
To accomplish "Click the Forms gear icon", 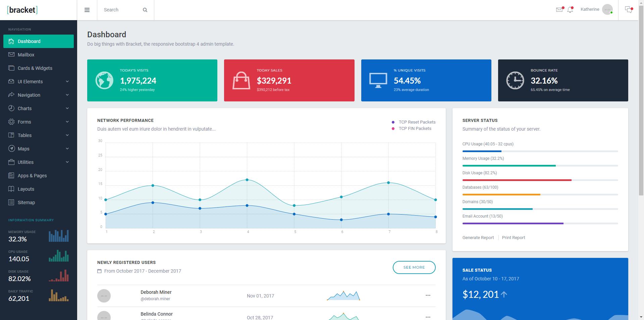I will (11, 122).
